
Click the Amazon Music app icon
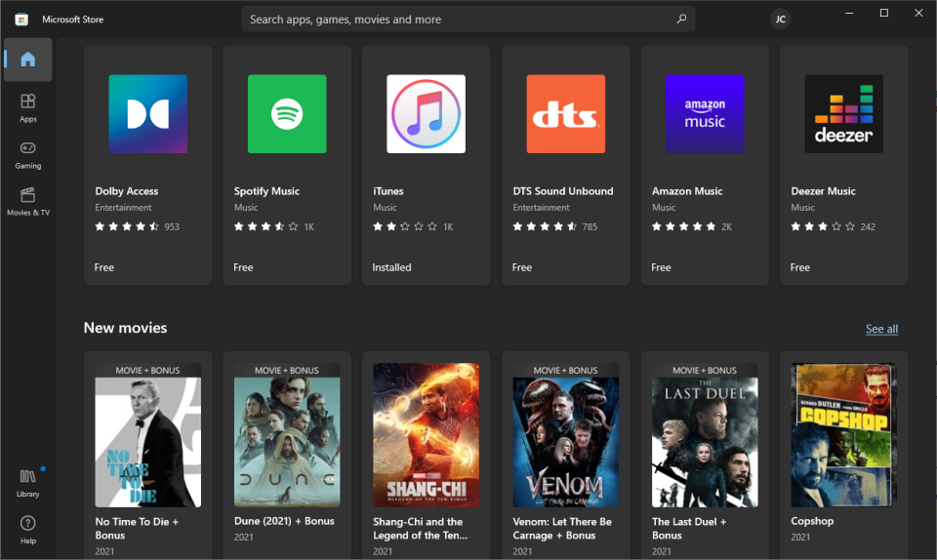tap(705, 113)
